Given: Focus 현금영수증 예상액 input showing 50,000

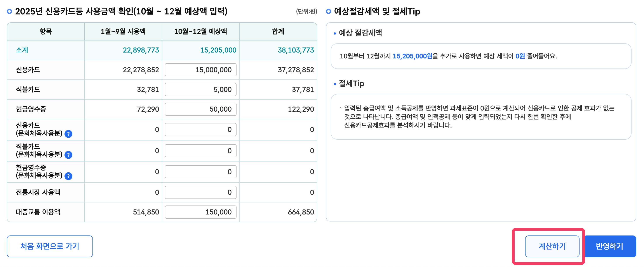Looking at the screenshot, I should click(x=200, y=109).
